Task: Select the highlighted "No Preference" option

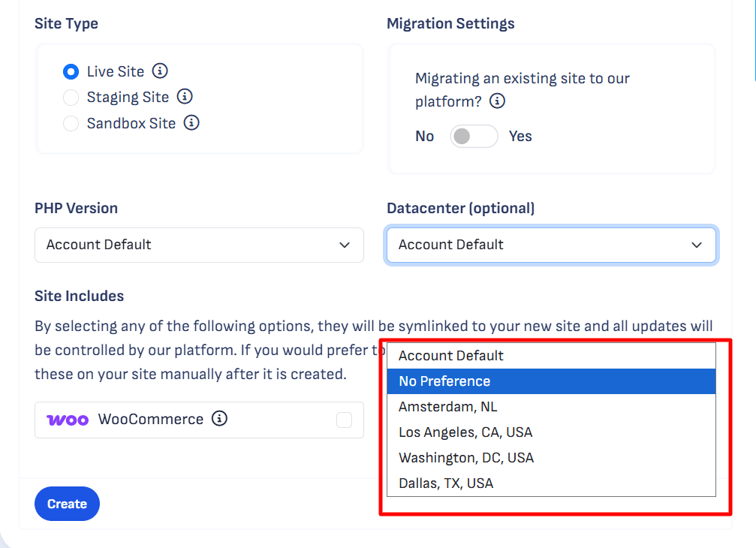Action: coord(444,381)
